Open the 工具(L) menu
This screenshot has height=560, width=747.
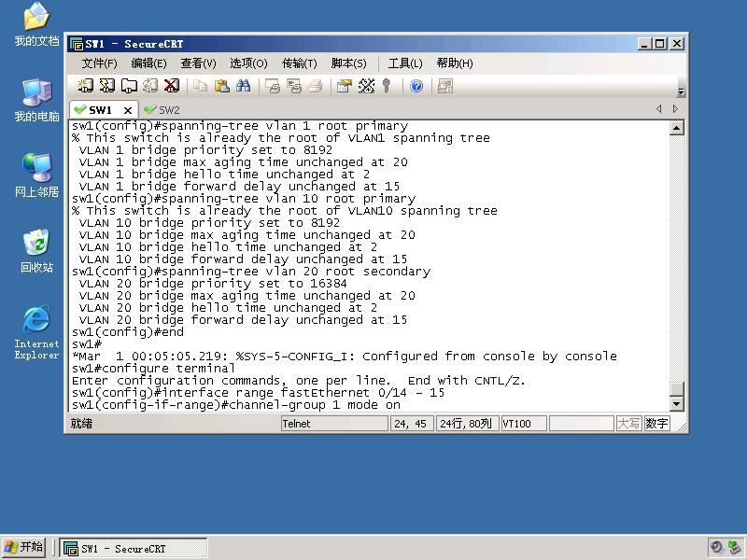405,63
